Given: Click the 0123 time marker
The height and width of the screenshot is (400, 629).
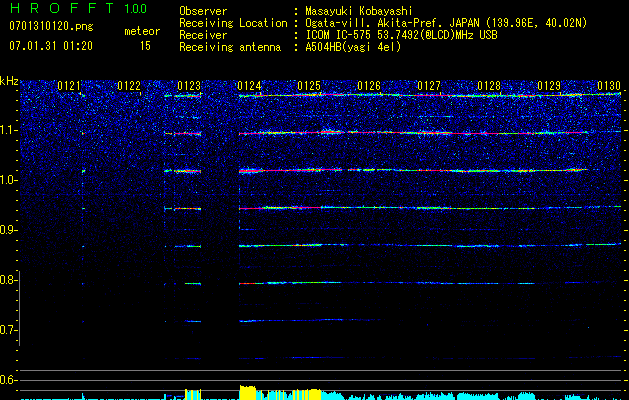Looking at the screenshot, I should coord(189,86).
